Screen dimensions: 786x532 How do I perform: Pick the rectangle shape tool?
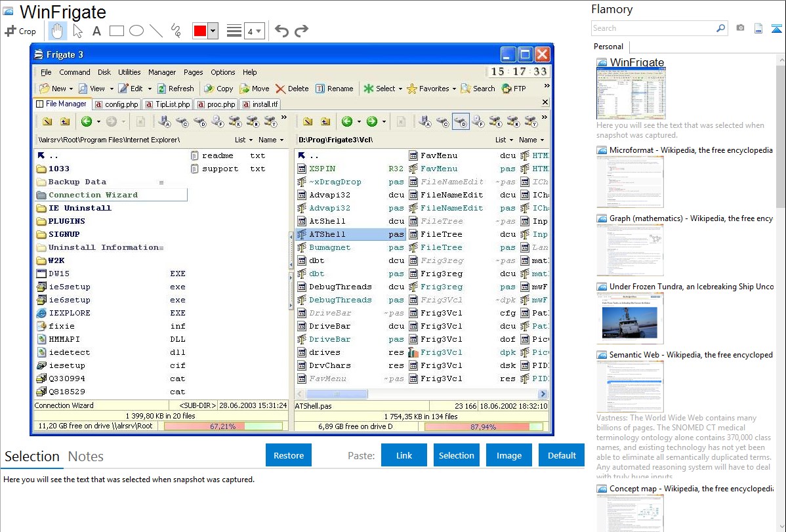point(117,31)
